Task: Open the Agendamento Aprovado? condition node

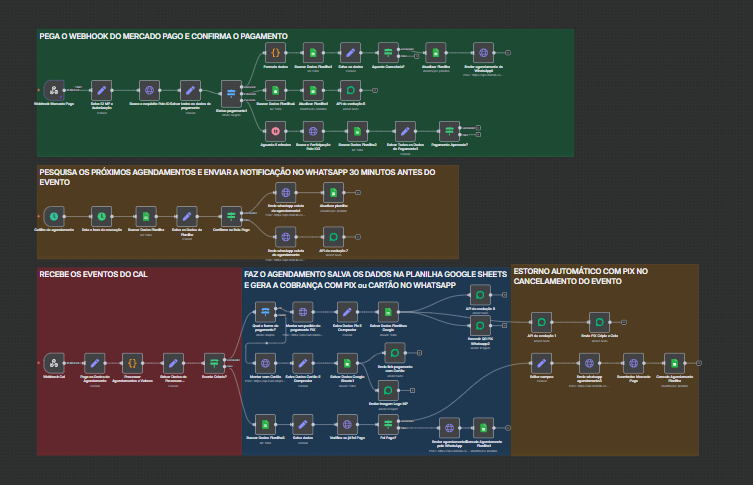Action: (449, 130)
